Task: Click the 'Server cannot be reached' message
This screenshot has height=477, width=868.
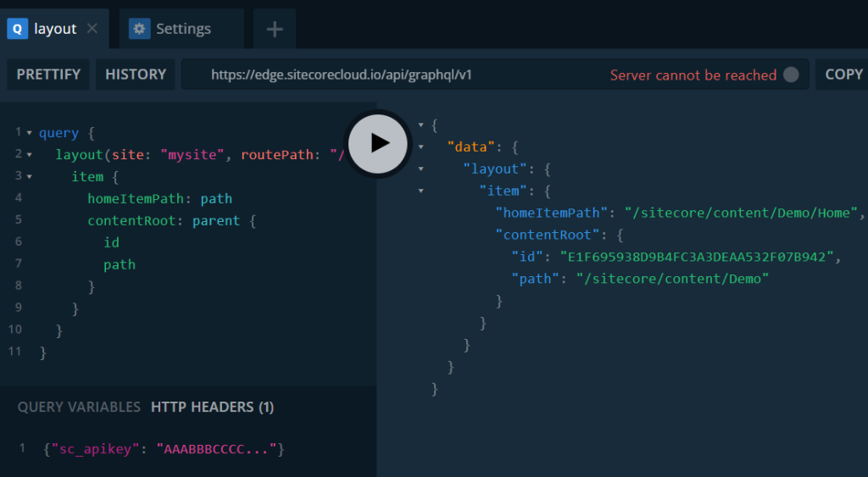Action: (x=693, y=75)
